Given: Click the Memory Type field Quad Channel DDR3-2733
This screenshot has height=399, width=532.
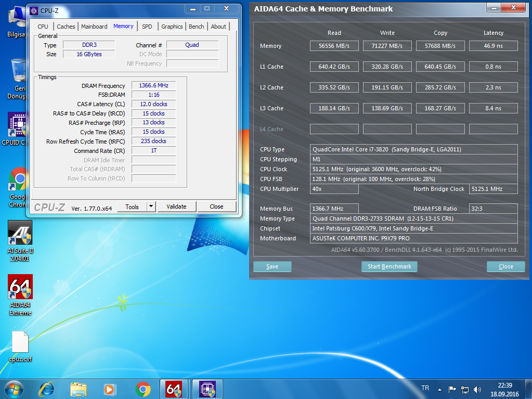Looking at the screenshot, I should (414, 218).
